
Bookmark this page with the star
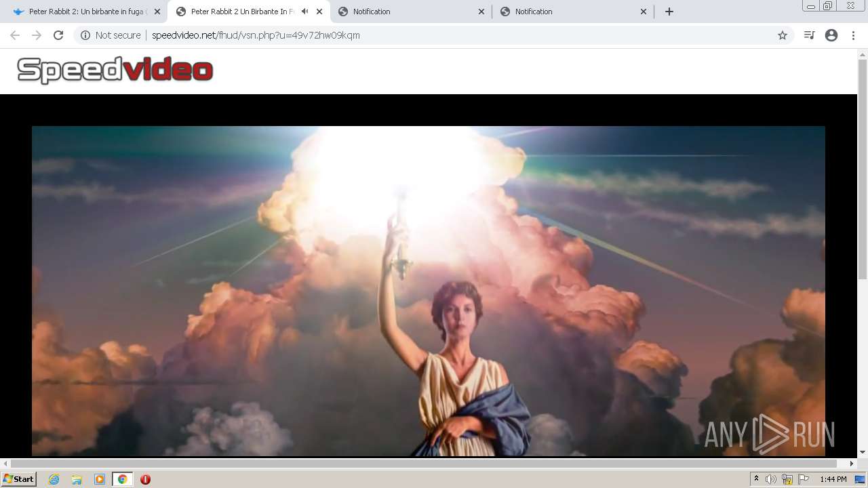(x=783, y=35)
